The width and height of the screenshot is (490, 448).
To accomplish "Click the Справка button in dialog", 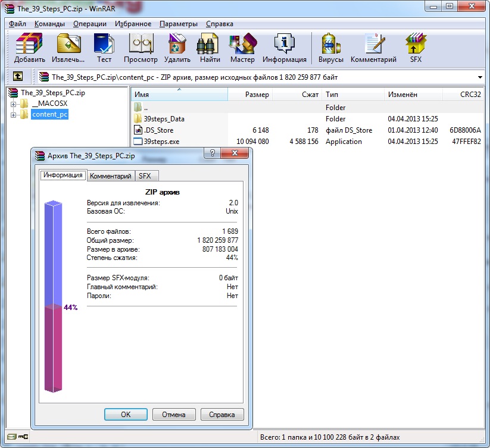I will [222, 414].
